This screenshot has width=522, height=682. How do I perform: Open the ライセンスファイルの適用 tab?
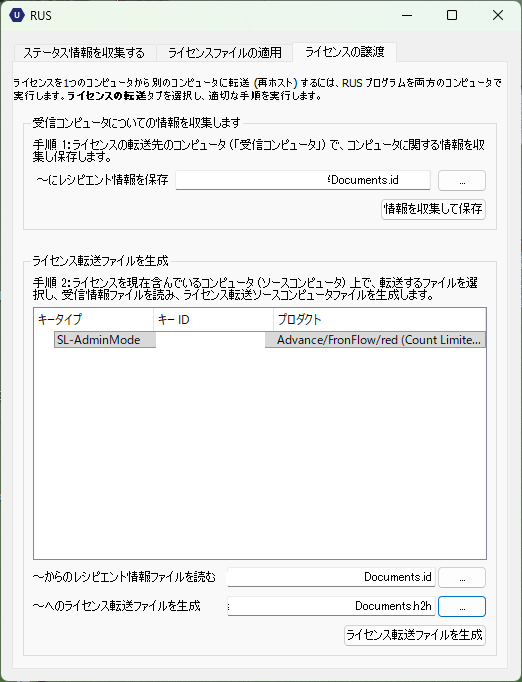[x=224, y=53]
